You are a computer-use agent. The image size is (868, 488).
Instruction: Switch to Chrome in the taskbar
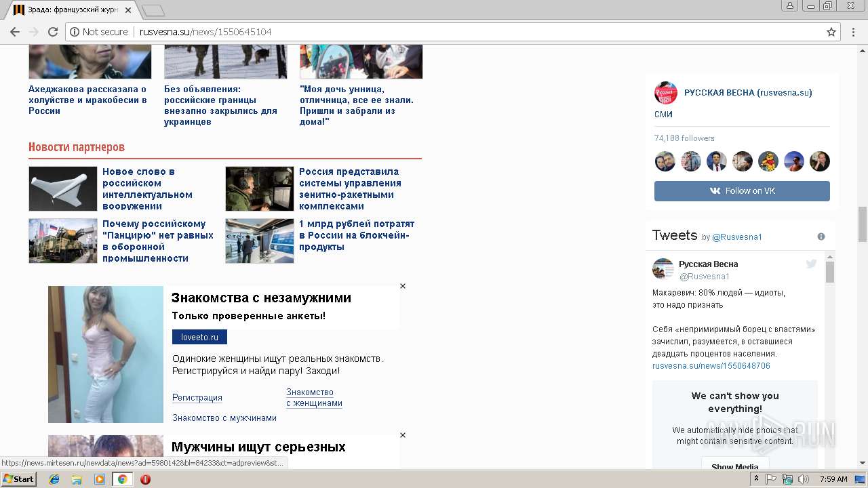[x=122, y=479]
